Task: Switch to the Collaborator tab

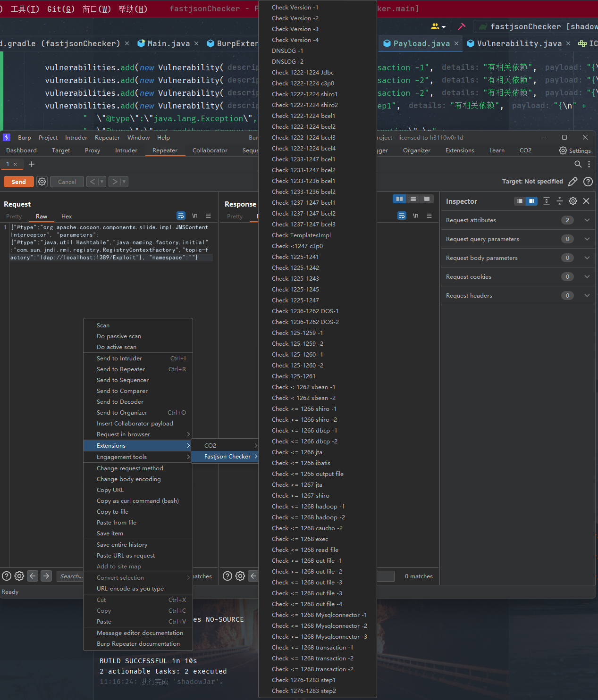Action: point(210,150)
